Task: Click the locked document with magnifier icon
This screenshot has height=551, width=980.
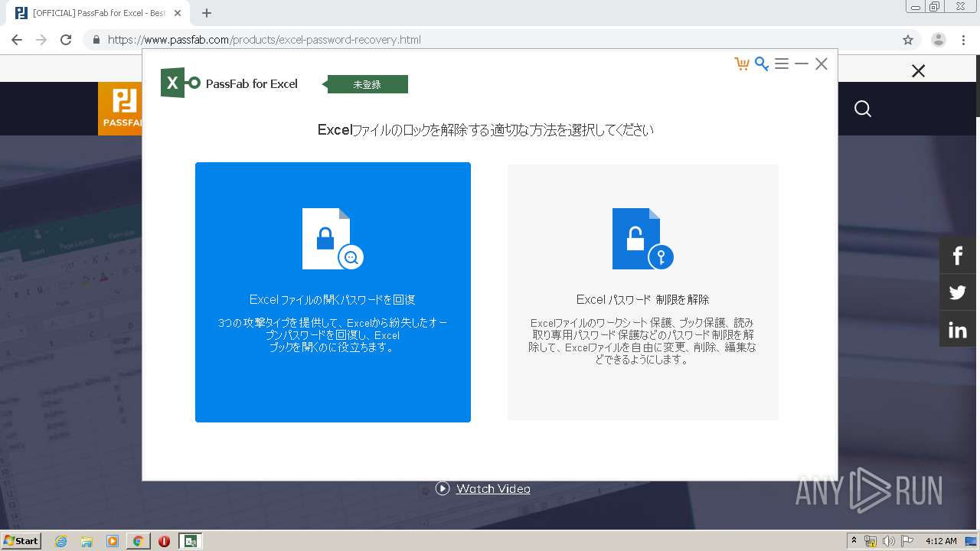Action: tap(332, 239)
